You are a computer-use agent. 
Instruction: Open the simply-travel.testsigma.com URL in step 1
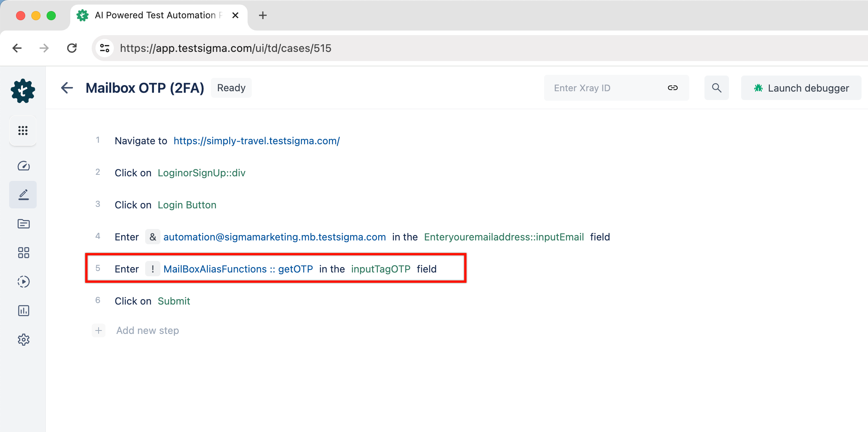(257, 141)
